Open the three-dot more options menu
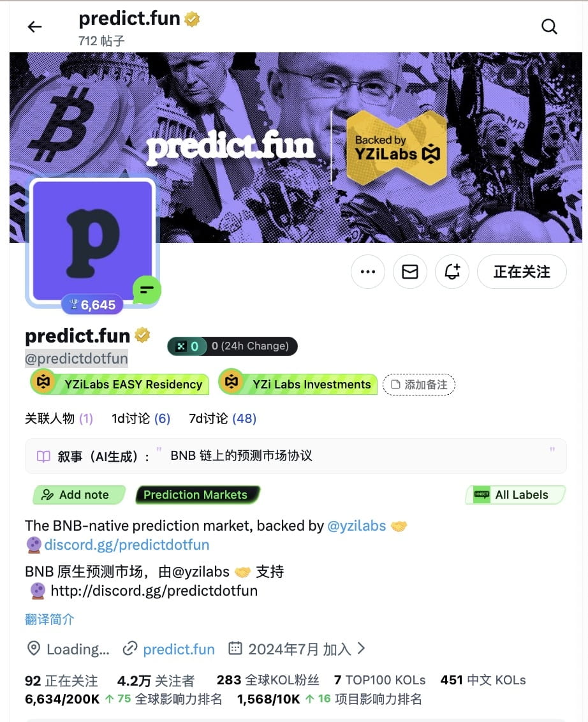The image size is (588, 722). pos(367,272)
